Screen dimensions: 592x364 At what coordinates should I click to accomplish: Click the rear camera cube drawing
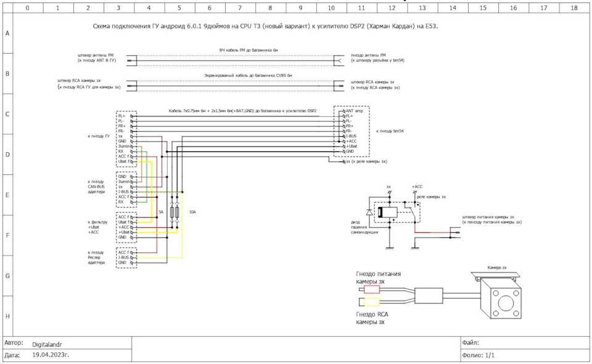[501, 299]
